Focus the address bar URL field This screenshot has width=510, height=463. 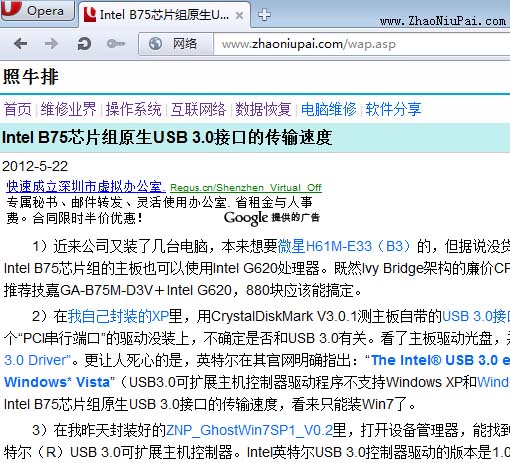(x=362, y=44)
